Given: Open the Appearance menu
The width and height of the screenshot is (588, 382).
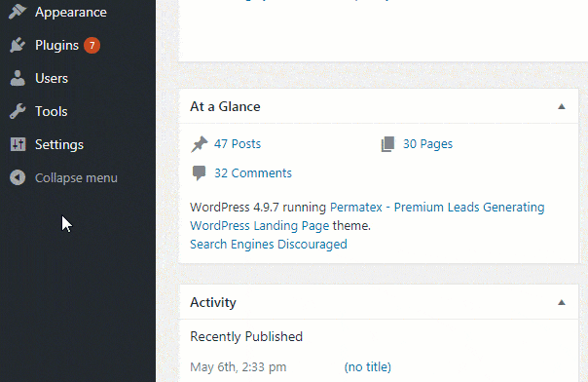Looking at the screenshot, I should coord(71,13).
